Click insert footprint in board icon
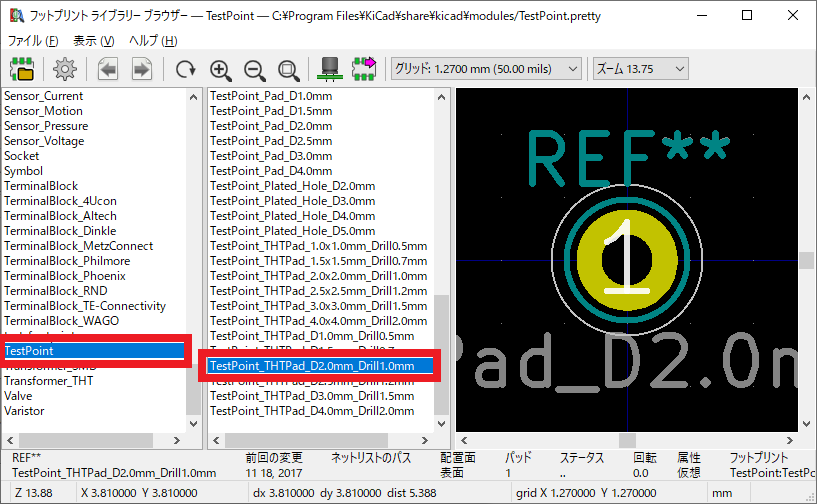The width and height of the screenshot is (817, 504). point(362,69)
